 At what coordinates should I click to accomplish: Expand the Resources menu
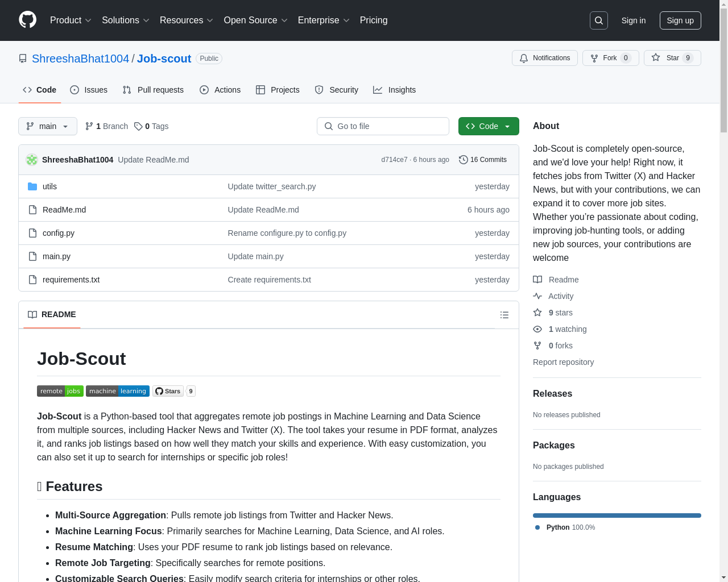[x=187, y=20]
